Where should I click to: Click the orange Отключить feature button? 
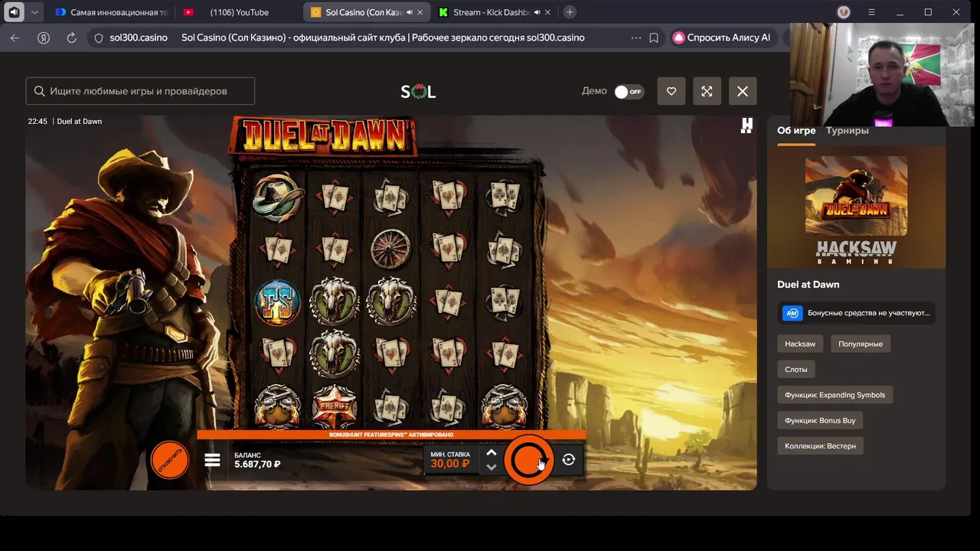170,460
